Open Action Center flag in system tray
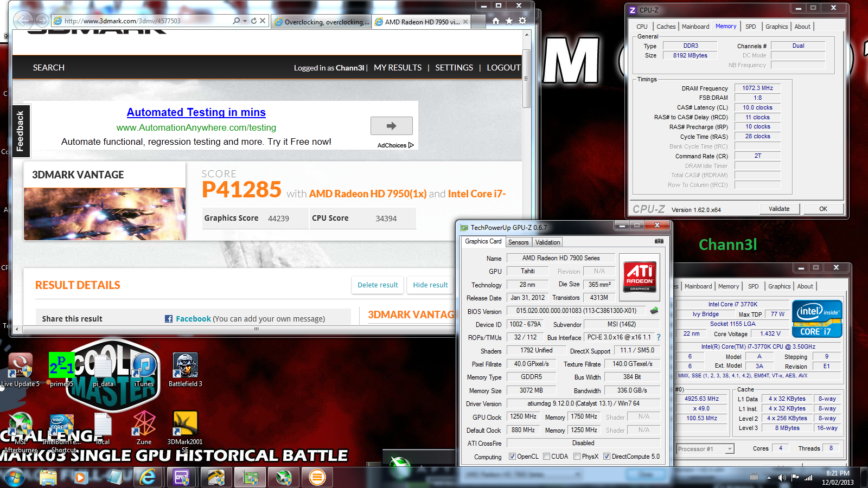This screenshot has width=868, height=488. [795, 478]
